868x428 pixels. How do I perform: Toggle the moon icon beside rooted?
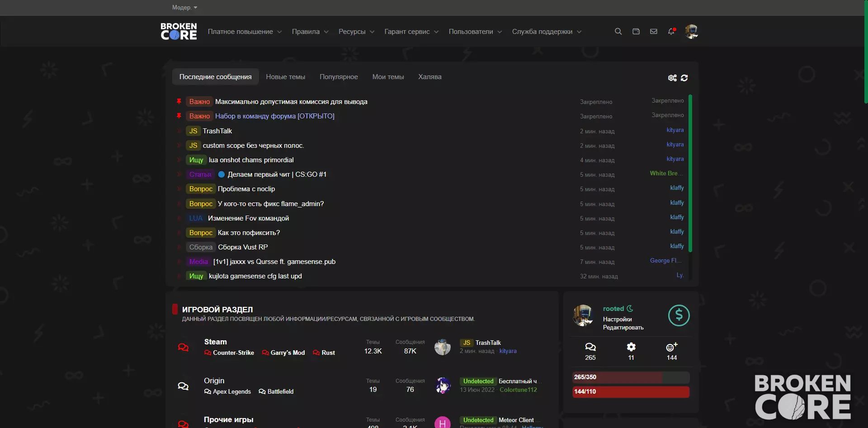click(630, 308)
